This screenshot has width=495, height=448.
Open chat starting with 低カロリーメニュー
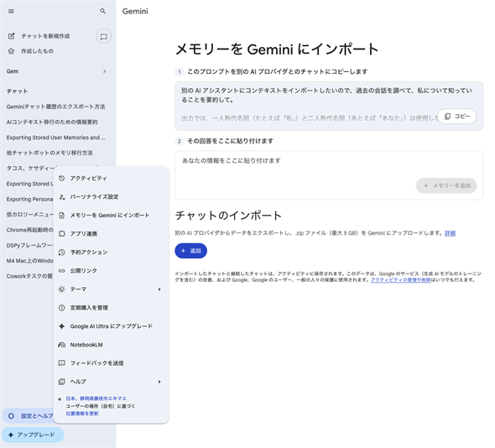29,215
